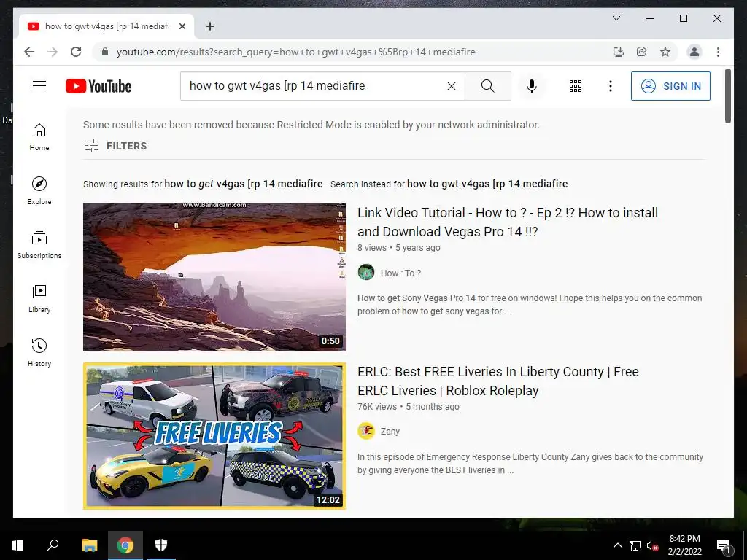Start voice search with microphone icon
747x560 pixels.
(532, 86)
